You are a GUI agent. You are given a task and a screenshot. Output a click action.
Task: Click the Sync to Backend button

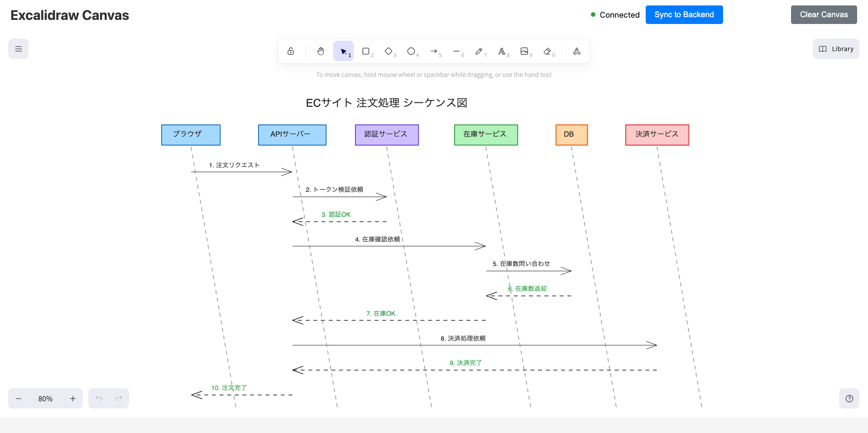coord(684,14)
